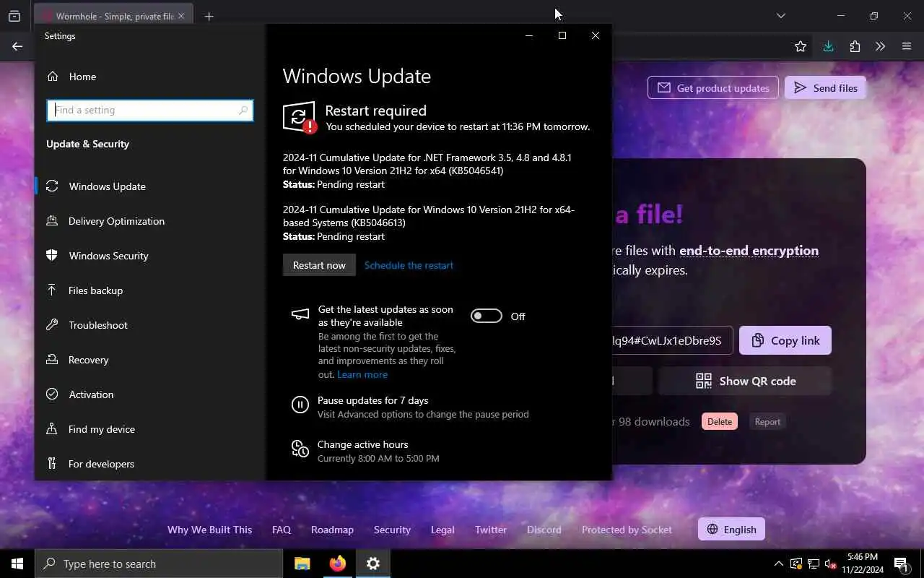Open Firefox downloads panel
This screenshot has height=578, width=924.
click(x=828, y=46)
